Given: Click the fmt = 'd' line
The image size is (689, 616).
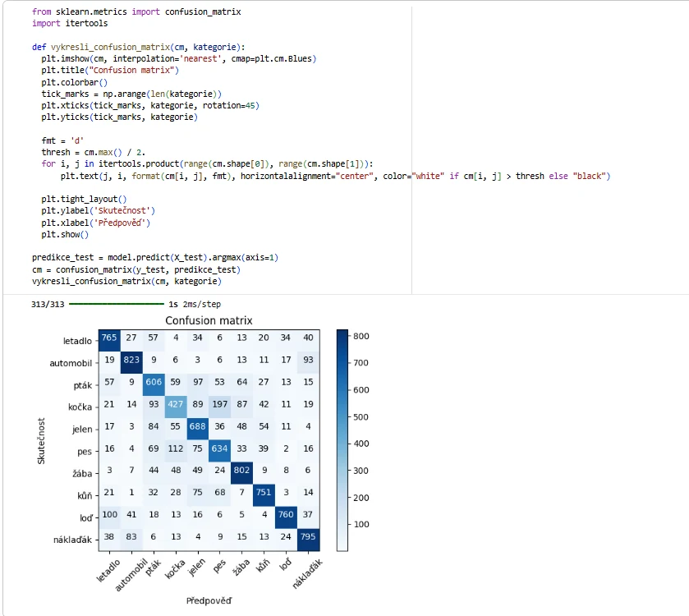Looking at the screenshot, I should point(62,140).
